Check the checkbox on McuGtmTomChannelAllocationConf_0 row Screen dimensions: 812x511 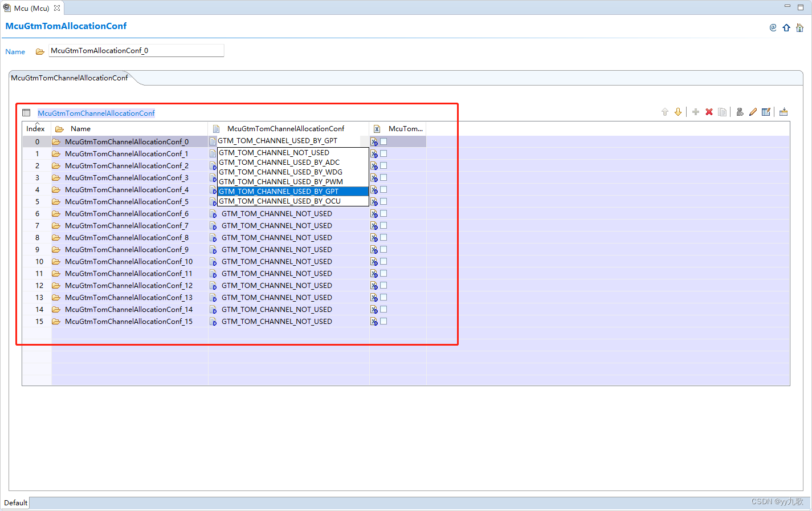click(383, 141)
